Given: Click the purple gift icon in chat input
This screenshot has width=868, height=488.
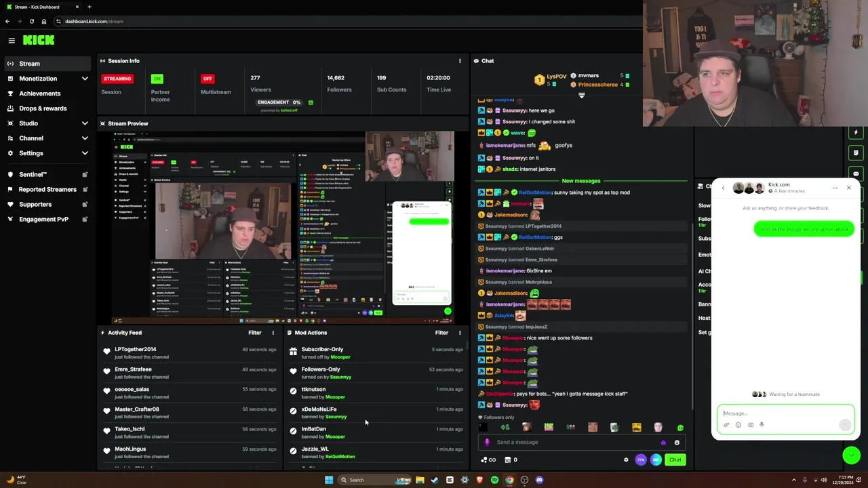Looking at the screenshot, I should (663, 443).
